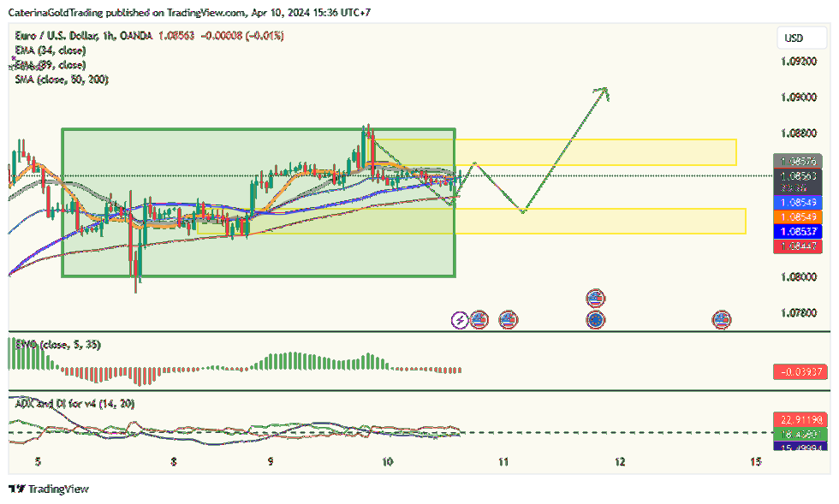Image resolution: width=839 pixels, height=504 pixels.
Task: Click the dark blue 1.08537 price label
Action: (798, 231)
